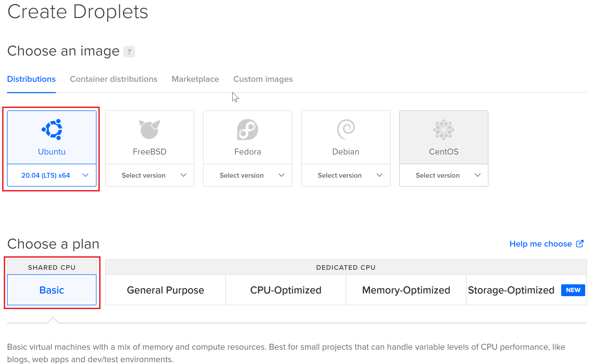Expand FreeBSD Select version dropdown

tap(150, 175)
